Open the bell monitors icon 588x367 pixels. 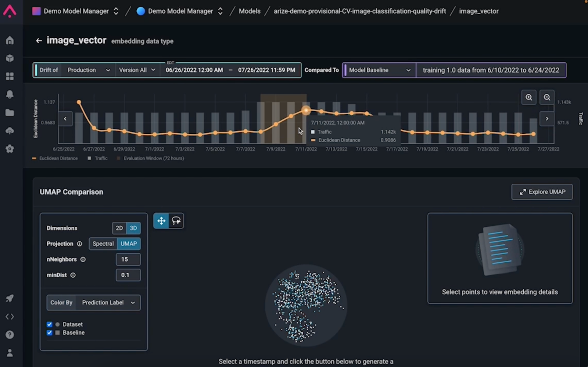pos(10,94)
